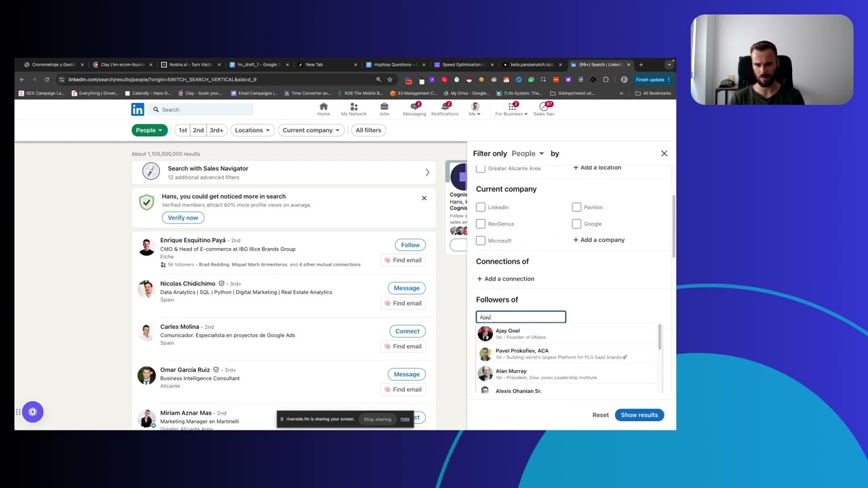Viewport: 868px width, 488px height.
Task: Dismiss the verification banner
Action: coord(424,198)
